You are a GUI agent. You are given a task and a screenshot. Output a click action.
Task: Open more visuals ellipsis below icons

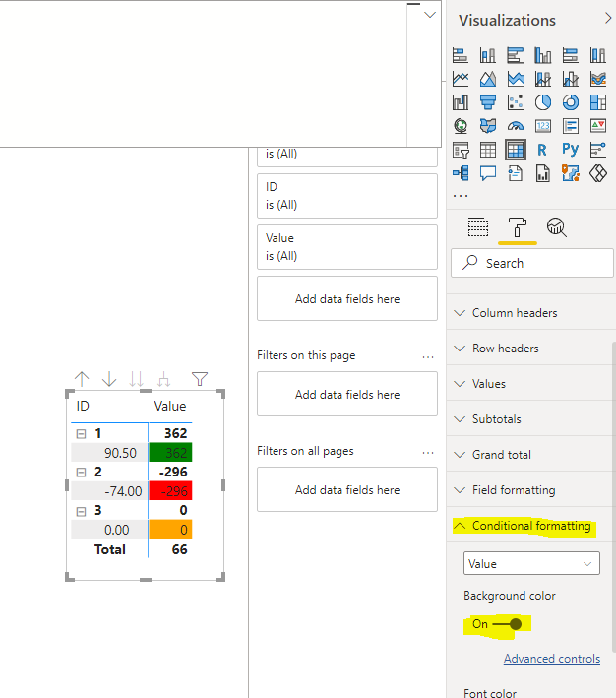pyautogui.click(x=461, y=196)
